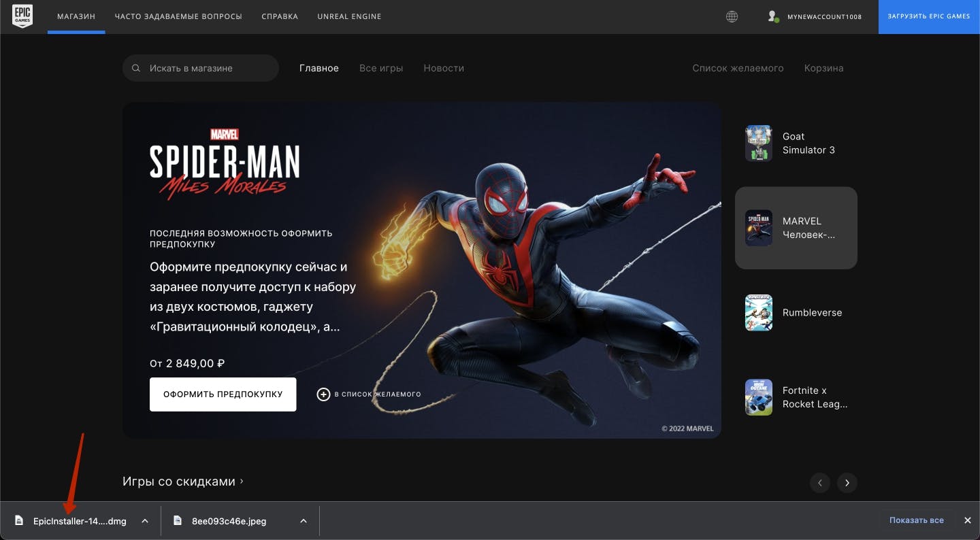
Task: Open the language globe selector
Action: coord(732,17)
